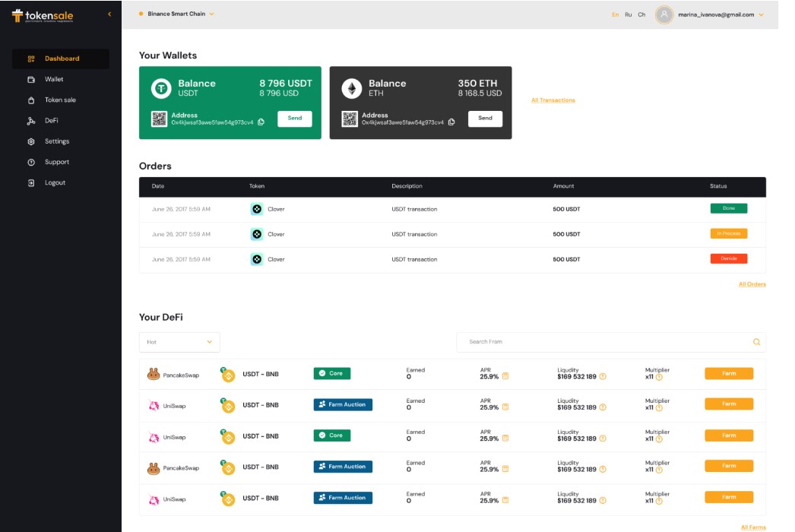Open APR calculator in first PancakeSwap row

(x=505, y=376)
